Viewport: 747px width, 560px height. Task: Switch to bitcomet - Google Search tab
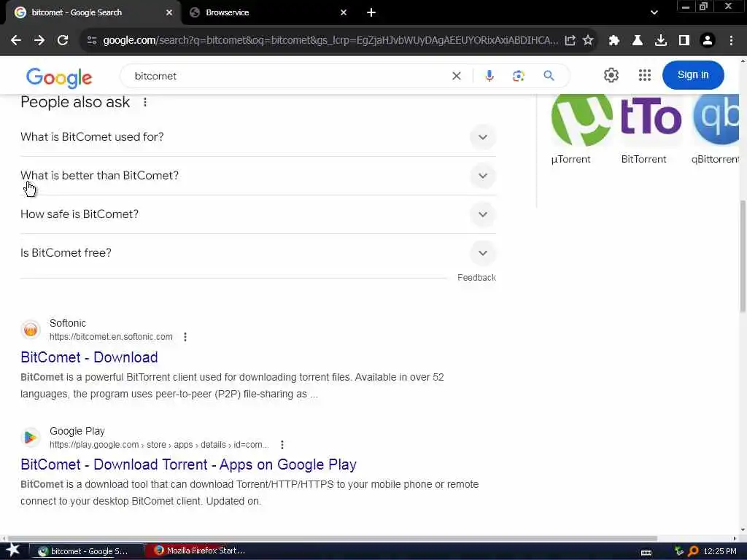coord(93,12)
